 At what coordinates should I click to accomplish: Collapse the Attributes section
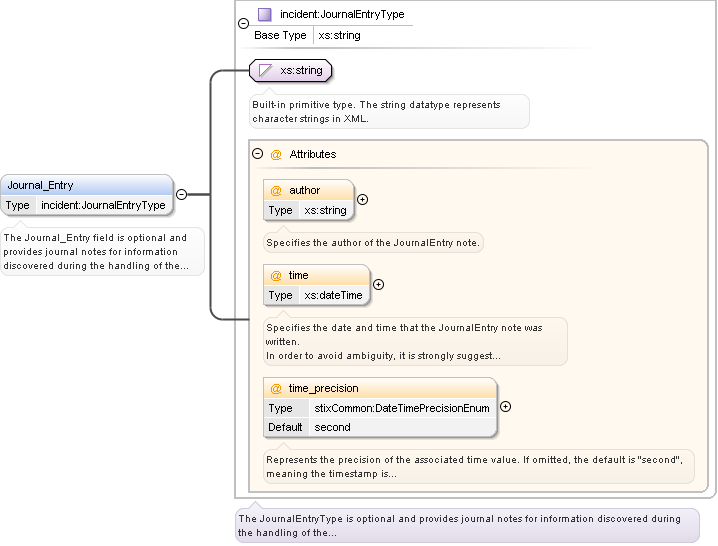(258, 154)
